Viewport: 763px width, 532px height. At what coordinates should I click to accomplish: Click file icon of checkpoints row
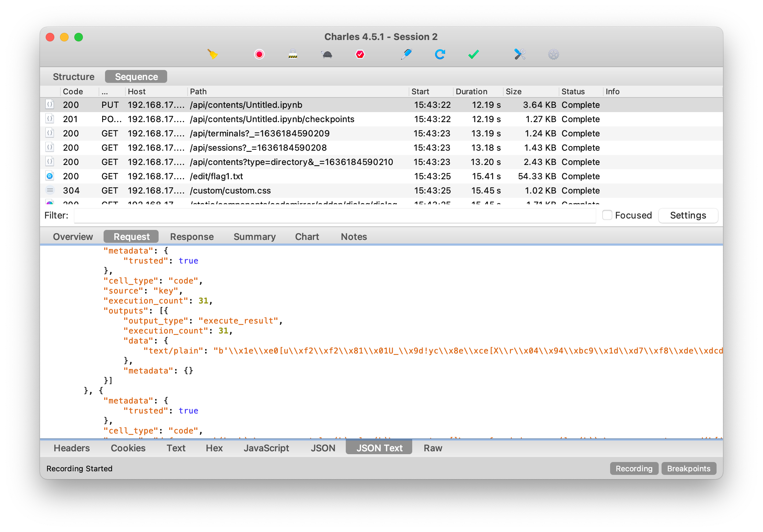(x=50, y=119)
